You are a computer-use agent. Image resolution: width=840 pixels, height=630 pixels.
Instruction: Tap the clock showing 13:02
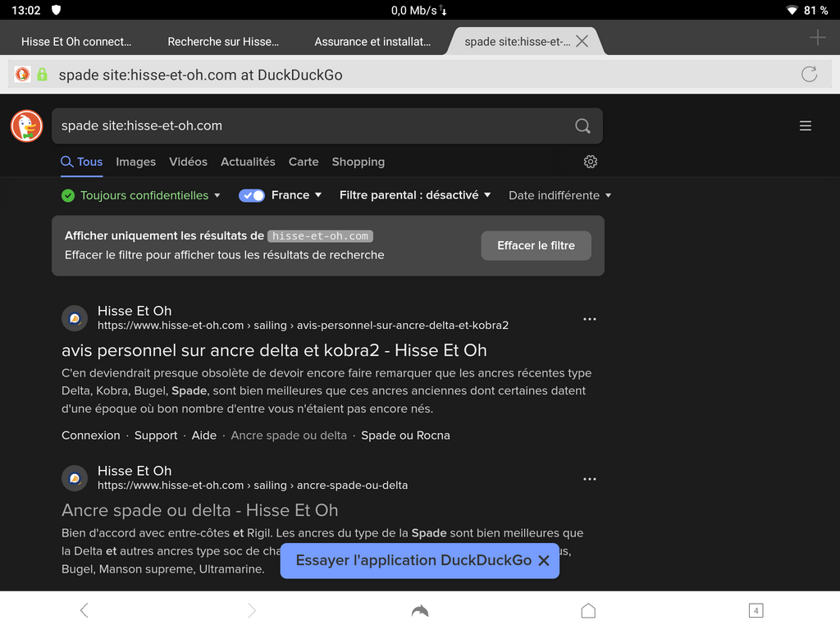(x=25, y=10)
